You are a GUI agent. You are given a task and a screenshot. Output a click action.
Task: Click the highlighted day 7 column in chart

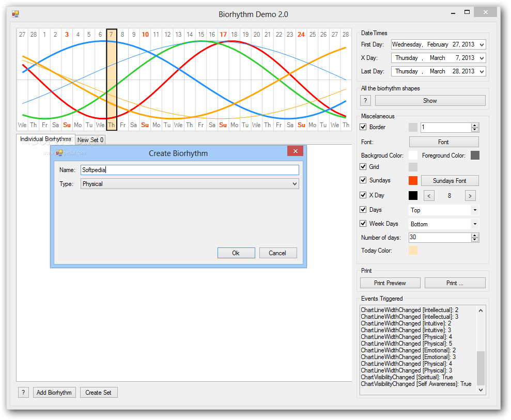point(112,80)
